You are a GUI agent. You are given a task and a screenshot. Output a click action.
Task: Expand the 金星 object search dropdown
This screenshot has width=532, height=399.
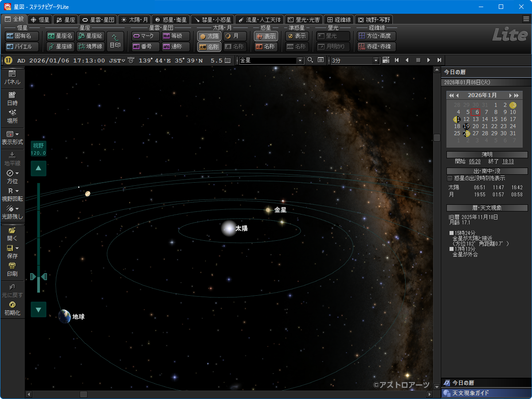(x=300, y=60)
